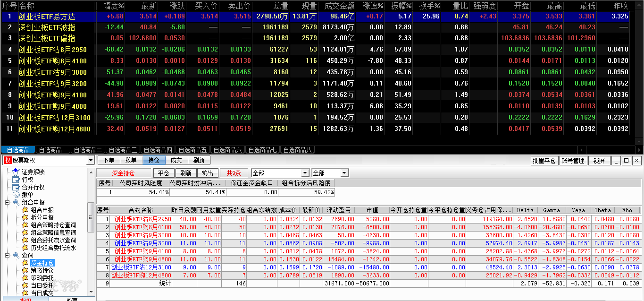Screen dimensions: 644x301
Task: Click the 撤单 undo icon in the sidebar tree
Action: [16, 195]
